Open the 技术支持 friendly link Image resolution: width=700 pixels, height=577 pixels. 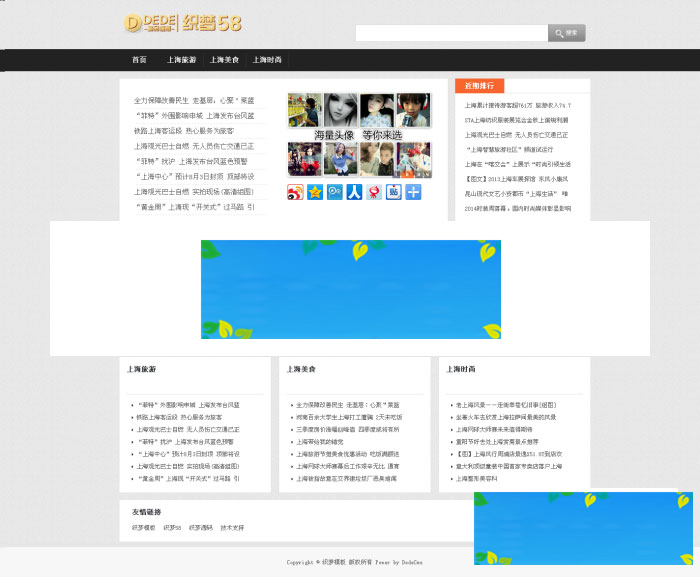(231, 527)
